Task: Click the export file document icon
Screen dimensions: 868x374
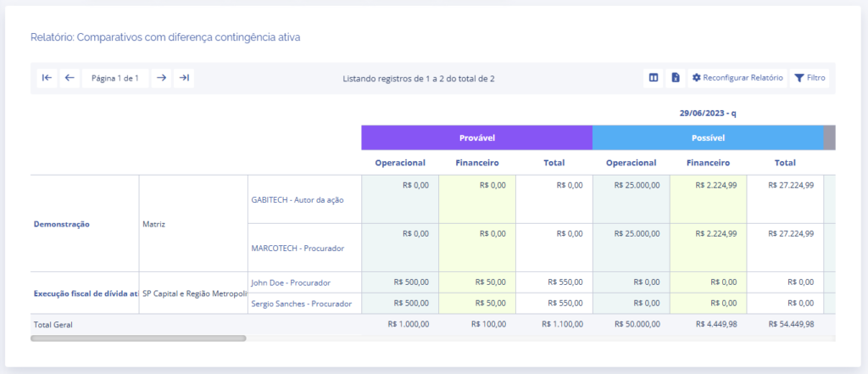Action: click(x=676, y=78)
